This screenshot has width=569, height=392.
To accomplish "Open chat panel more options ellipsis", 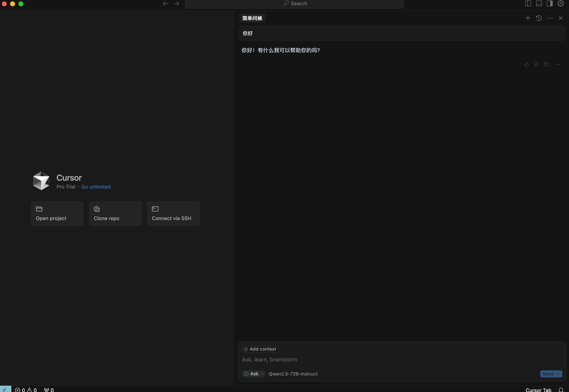I will tap(550, 18).
